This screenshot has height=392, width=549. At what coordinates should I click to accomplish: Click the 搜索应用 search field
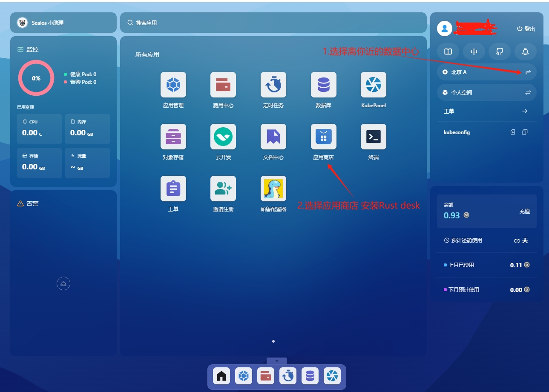click(x=273, y=23)
